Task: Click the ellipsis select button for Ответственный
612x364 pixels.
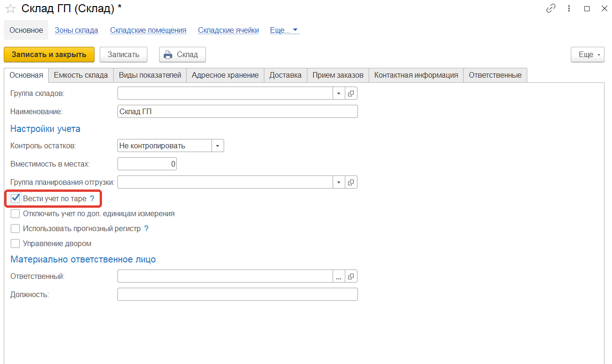Action: 339,276
